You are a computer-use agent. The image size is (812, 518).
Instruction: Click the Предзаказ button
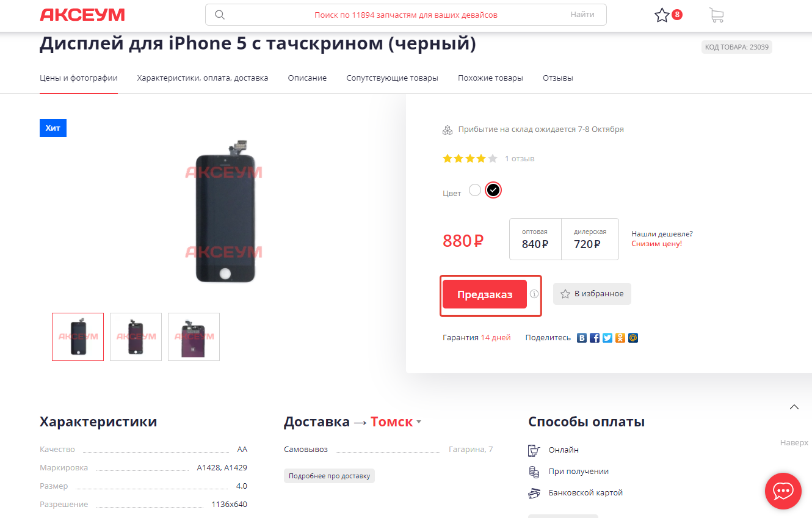[485, 294]
